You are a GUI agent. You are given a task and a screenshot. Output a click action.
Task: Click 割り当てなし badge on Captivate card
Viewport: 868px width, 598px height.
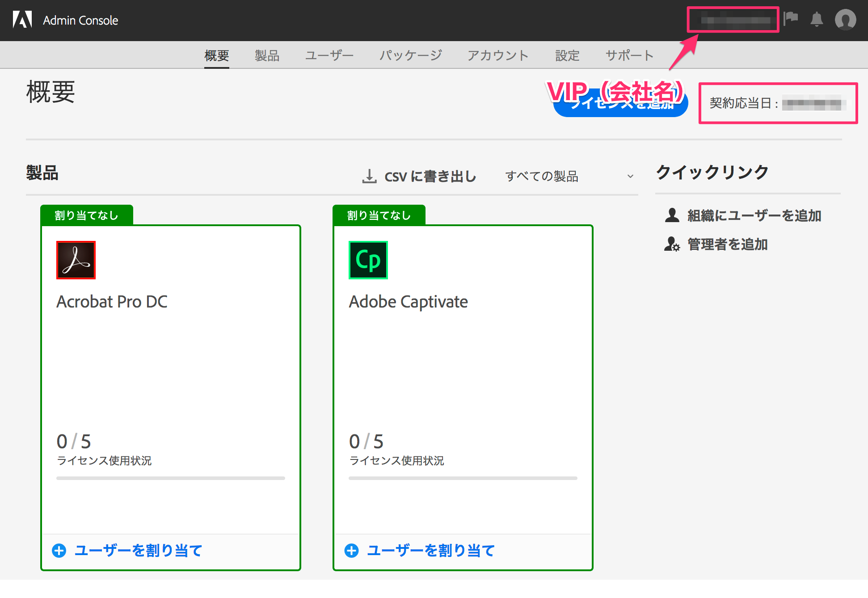(379, 215)
